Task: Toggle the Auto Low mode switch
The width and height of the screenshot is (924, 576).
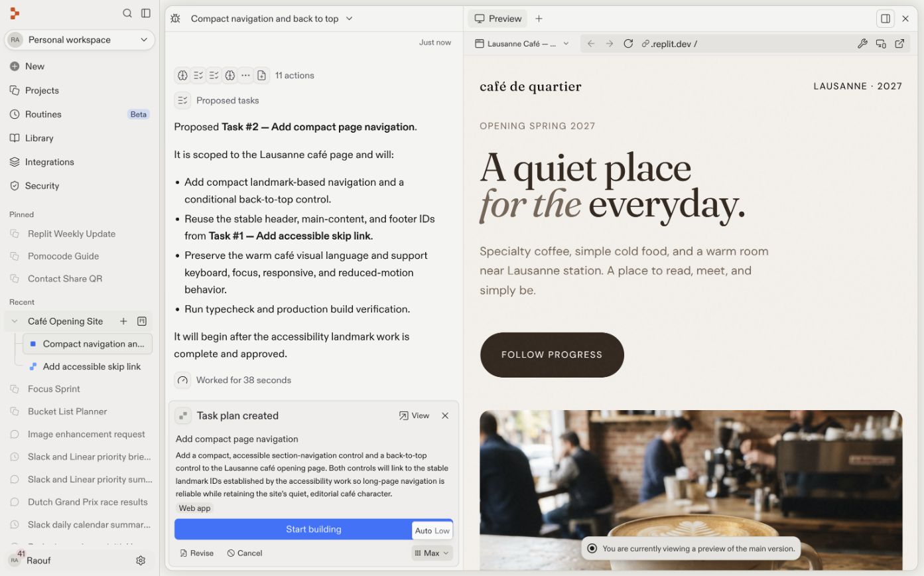Action: (432, 530)
